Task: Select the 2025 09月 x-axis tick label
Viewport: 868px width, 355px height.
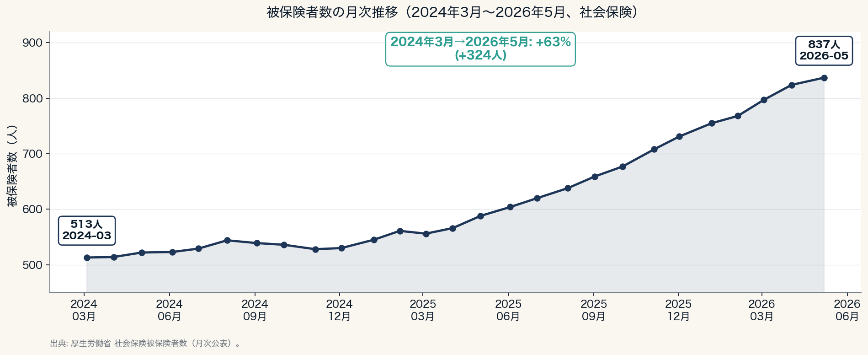Action: click(594, 310)
